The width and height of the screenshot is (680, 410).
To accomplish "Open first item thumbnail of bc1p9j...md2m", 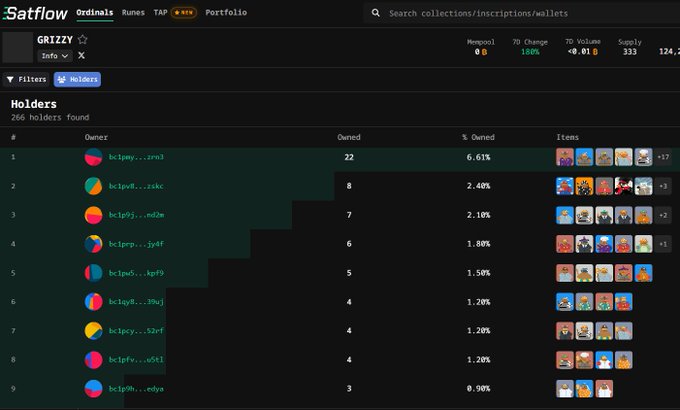I will [565, 215].
